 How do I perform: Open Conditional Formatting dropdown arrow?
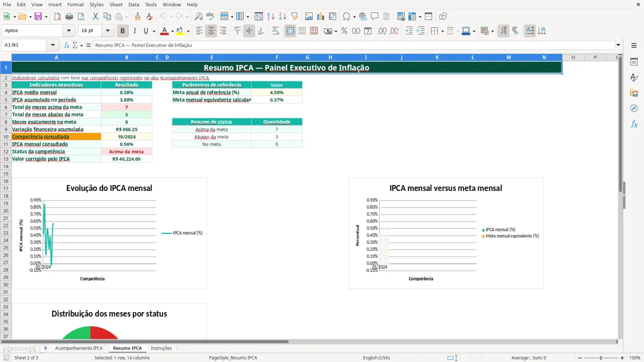click(x=492, y=31)
